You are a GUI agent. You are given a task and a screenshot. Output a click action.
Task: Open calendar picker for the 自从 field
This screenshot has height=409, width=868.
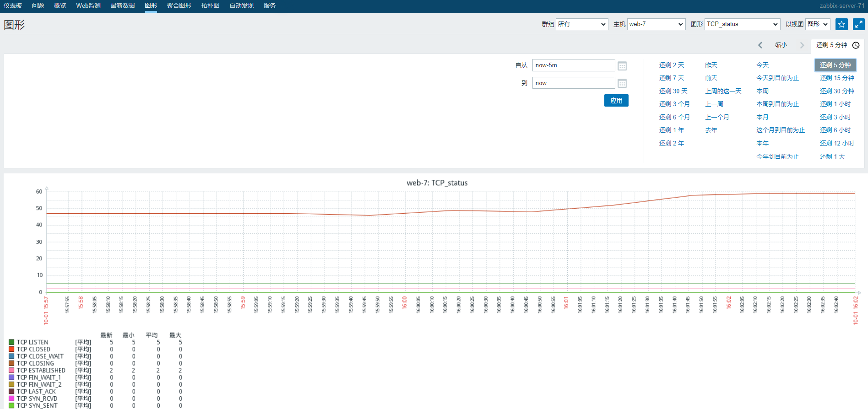click(x=622, y=66)
